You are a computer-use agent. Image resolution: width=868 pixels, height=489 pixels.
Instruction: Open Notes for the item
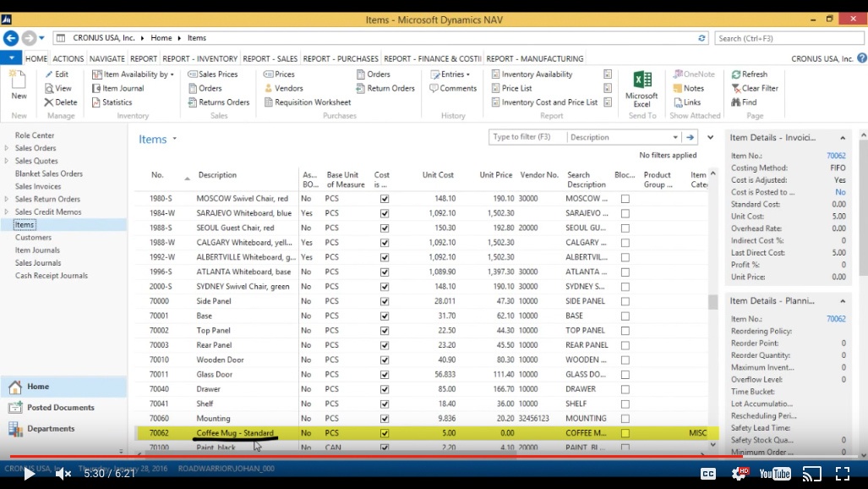click(689, 88)
